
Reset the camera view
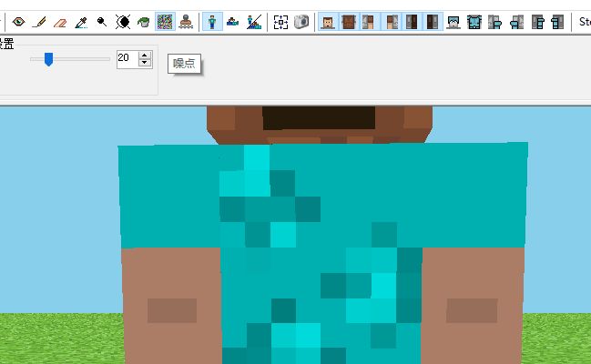tap(280, 22)
